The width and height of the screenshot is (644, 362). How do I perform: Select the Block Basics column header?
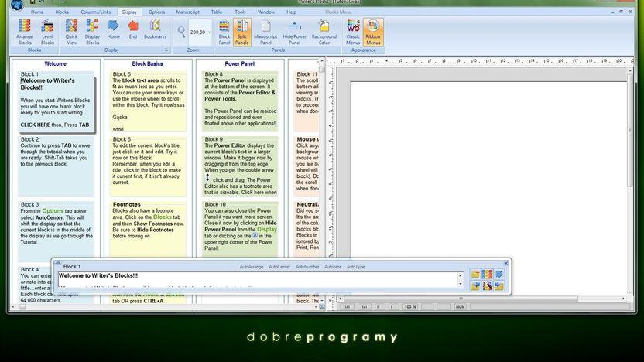coord(147,64)
